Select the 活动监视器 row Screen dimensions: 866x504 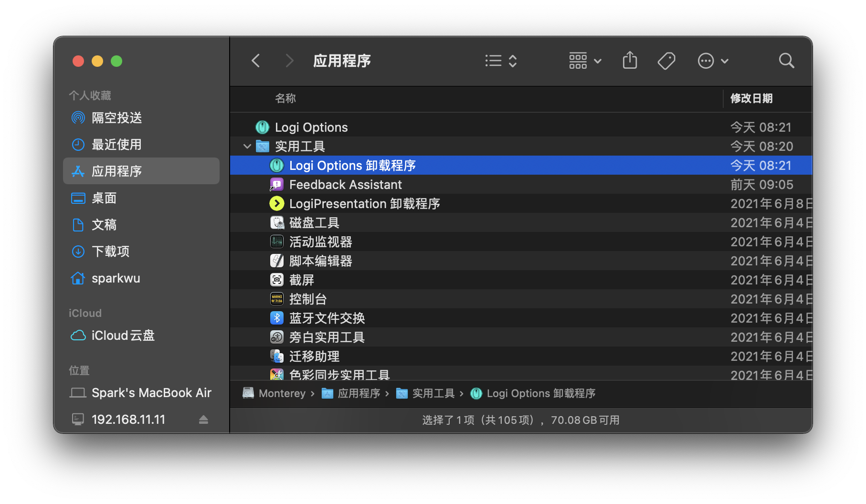320,242
